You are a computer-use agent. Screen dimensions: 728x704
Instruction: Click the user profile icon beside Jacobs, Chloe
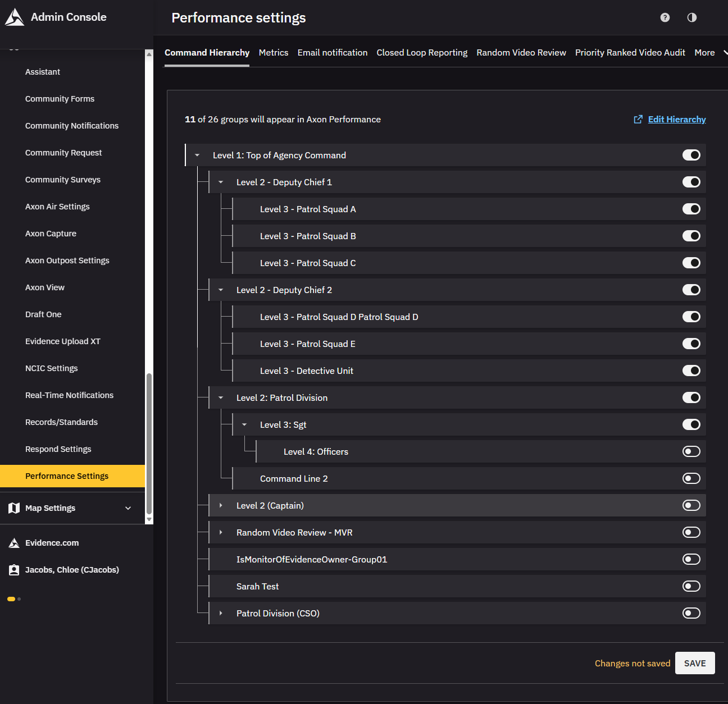tap(14, 570)
